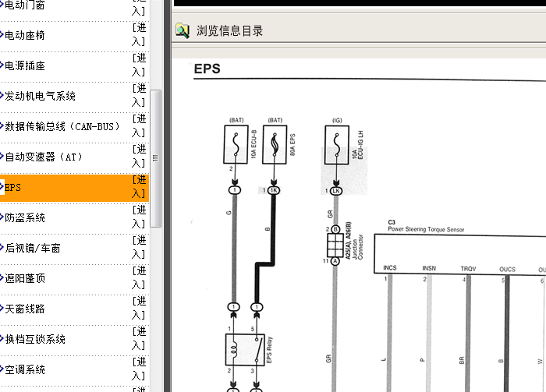
Task: Click [进入] link for 换档互锁系统
Action: point(139,338)
